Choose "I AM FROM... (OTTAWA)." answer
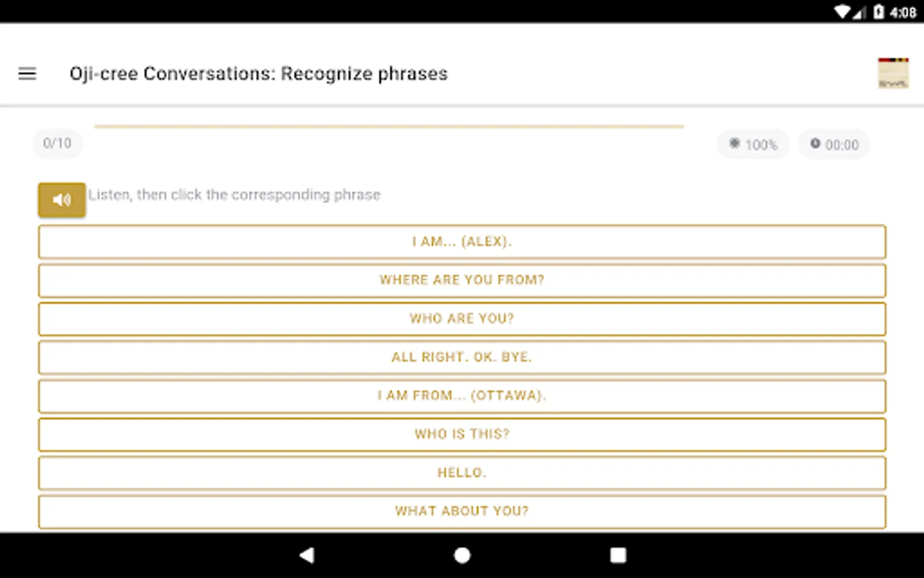This screenshot has width=924, height=578. click(x=462, y=396)
